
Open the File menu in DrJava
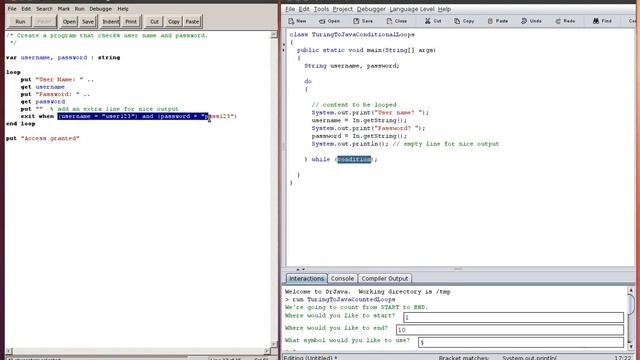[290, 9]
